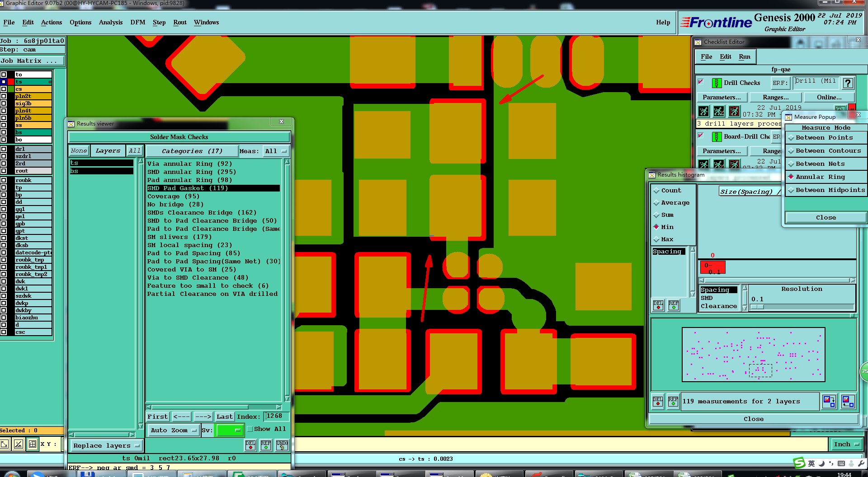
Task: Click the REF icon in Results viewer
Action: (x=266, y=445)
